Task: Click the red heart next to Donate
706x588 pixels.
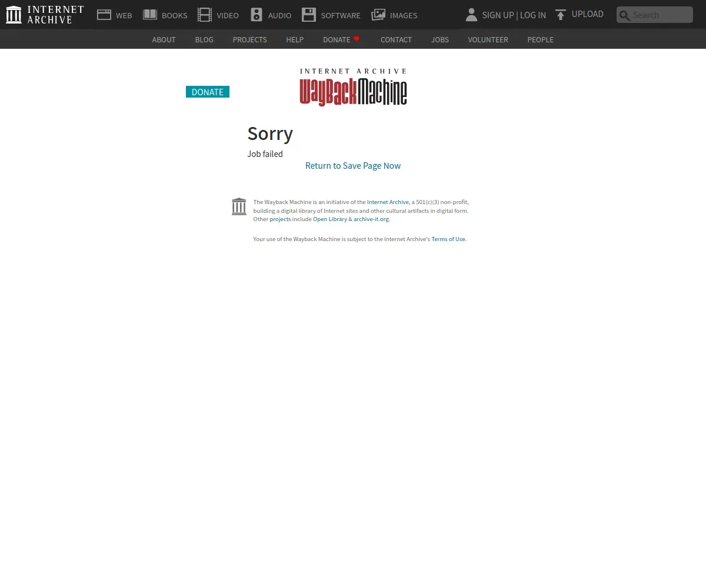Action: pyautogui.click(x=357, y=39)
